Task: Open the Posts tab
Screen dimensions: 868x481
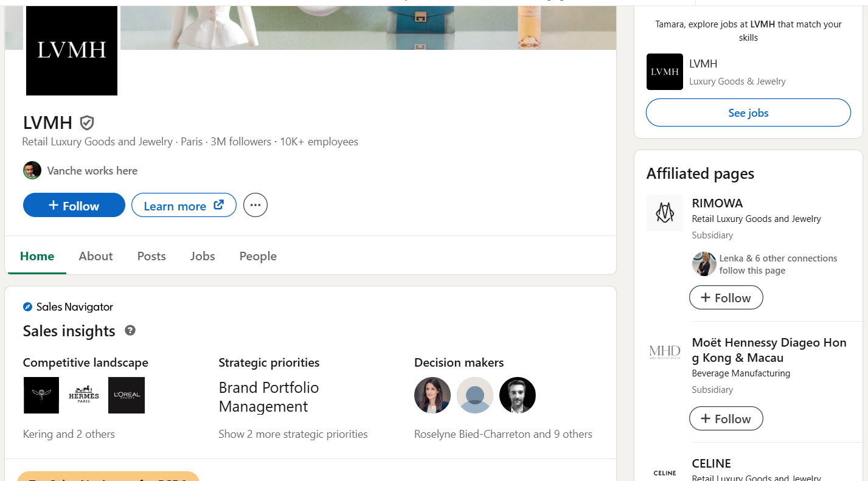Action: [x=151, y=256]
